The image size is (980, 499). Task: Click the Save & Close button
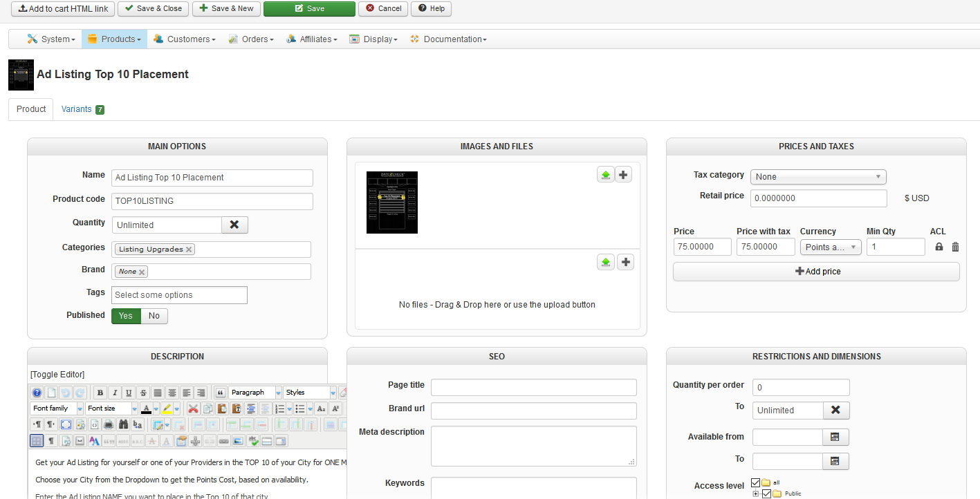pos(154,8)
